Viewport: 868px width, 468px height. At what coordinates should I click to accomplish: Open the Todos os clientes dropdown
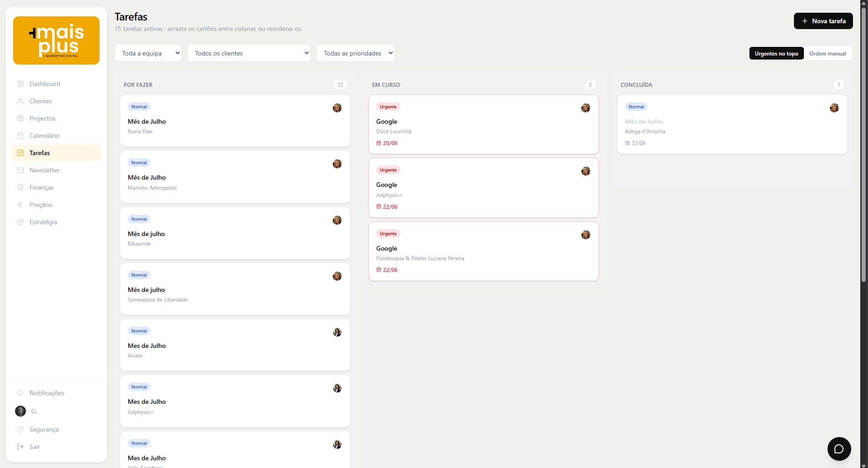(x=249, y=53)
